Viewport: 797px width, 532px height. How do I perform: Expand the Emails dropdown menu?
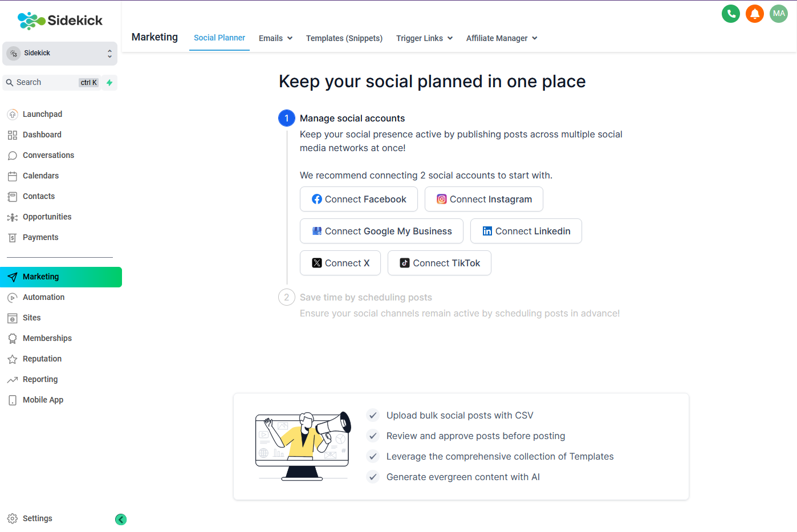pyautogui.click(x=275, y=38)
